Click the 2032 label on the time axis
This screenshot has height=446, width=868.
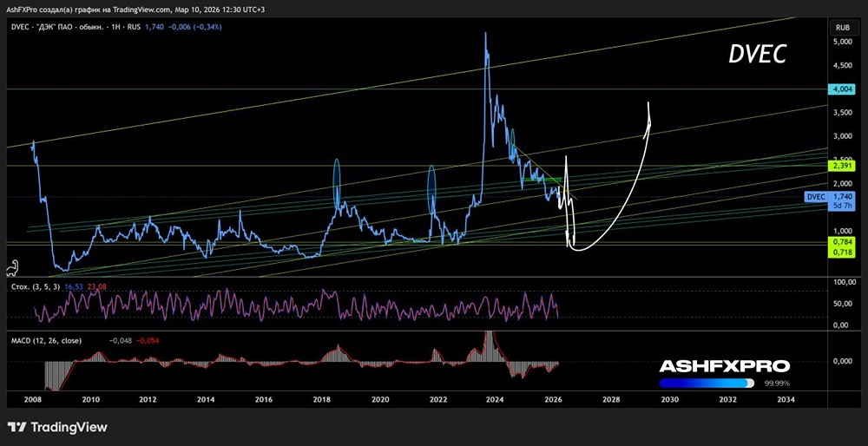(727, 399)
